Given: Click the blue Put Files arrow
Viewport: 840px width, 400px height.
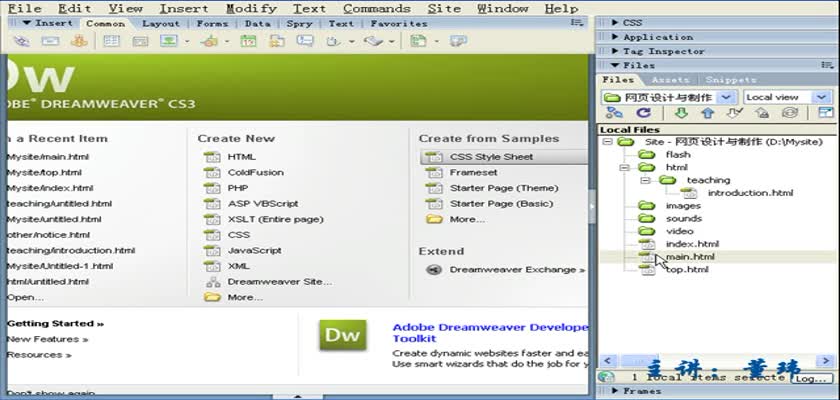Looking at the screenshot, I should click(708, 112).
